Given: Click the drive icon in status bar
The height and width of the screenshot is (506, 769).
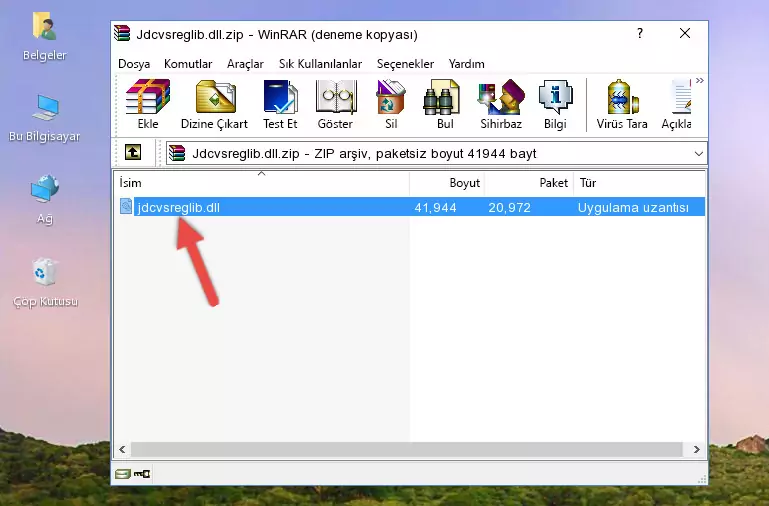Looking at the screenshot, I should pos(123,474).
